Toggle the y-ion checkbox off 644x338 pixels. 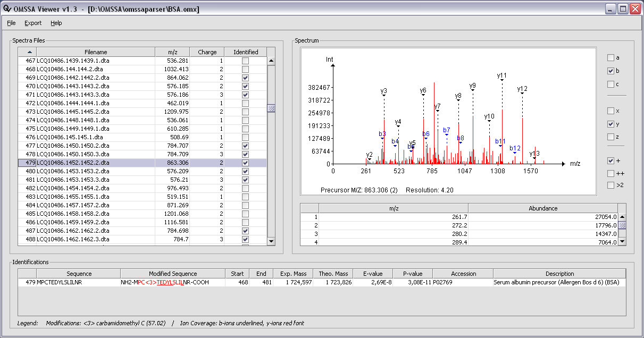tap(610, 124)
